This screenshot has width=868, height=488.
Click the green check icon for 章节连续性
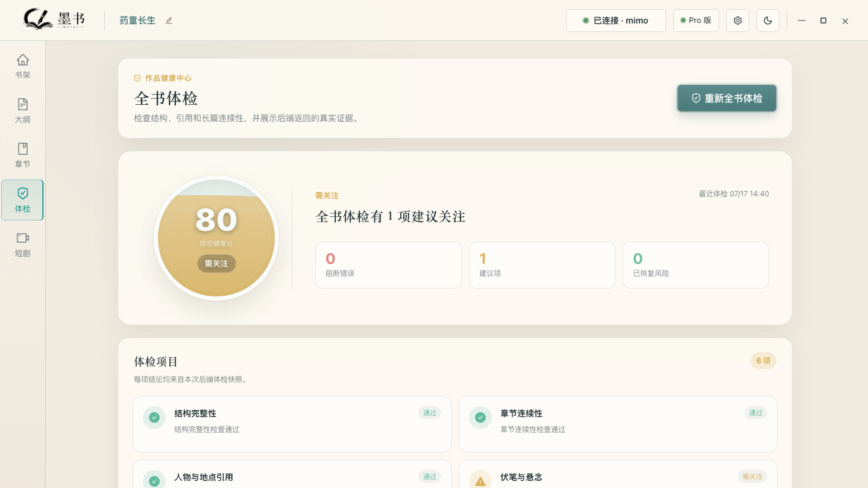pyautogui.click(x=480, y=418)
